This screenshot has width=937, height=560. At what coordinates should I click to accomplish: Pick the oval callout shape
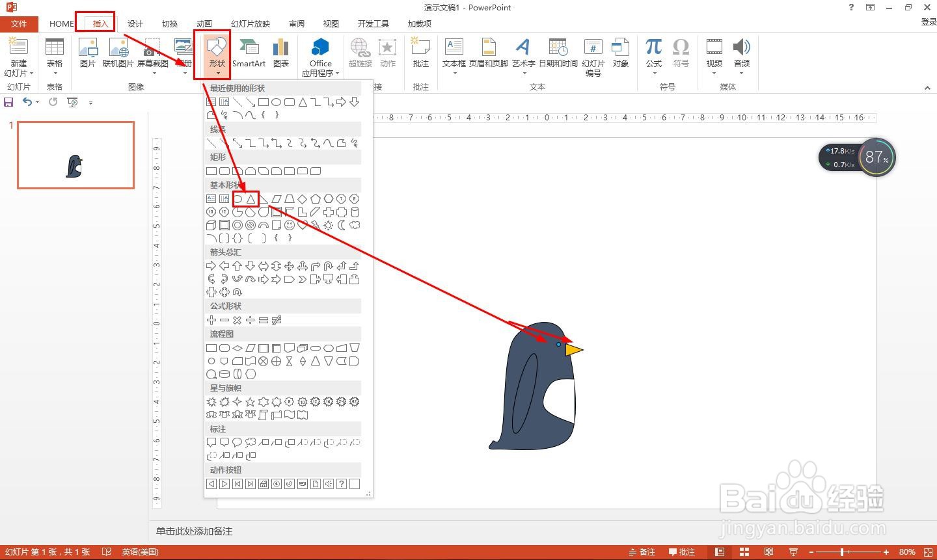pos(238,442)
